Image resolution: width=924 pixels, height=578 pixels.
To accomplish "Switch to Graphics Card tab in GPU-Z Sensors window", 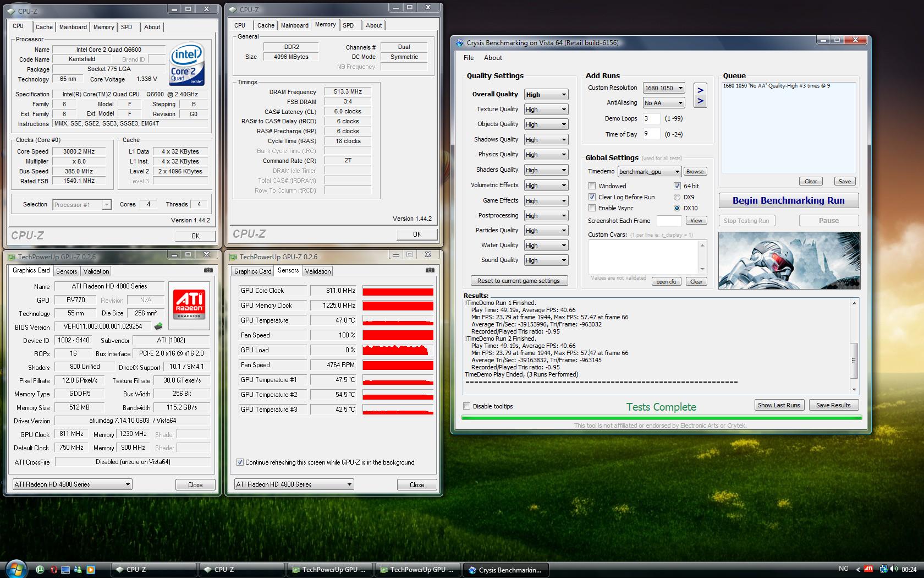I will coord(252,271).
